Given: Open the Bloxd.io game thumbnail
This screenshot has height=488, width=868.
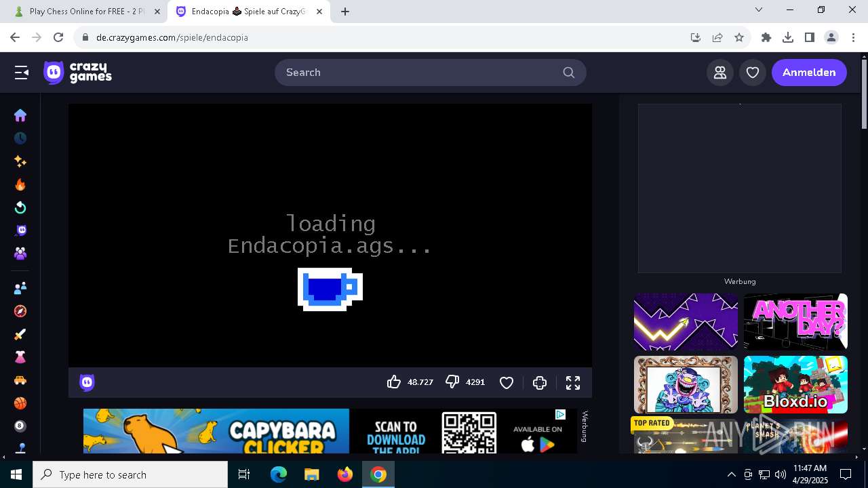Looking at the screenshot, I should (x=795, y=384).
